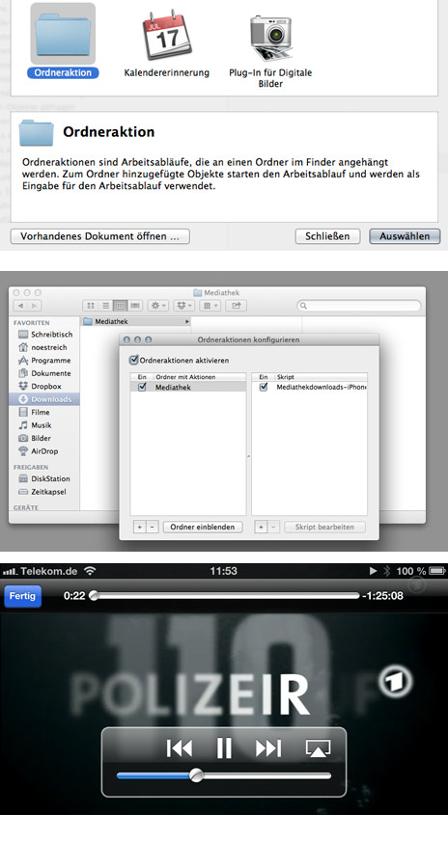Open Programme in the Finder sidebar
448x868 pixels.
pyautogui.click(x=44, y=361)
